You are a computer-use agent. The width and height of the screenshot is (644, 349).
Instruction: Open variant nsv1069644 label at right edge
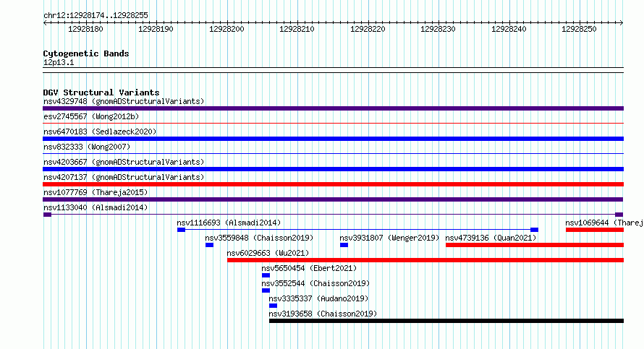click(x=604, y=223)
